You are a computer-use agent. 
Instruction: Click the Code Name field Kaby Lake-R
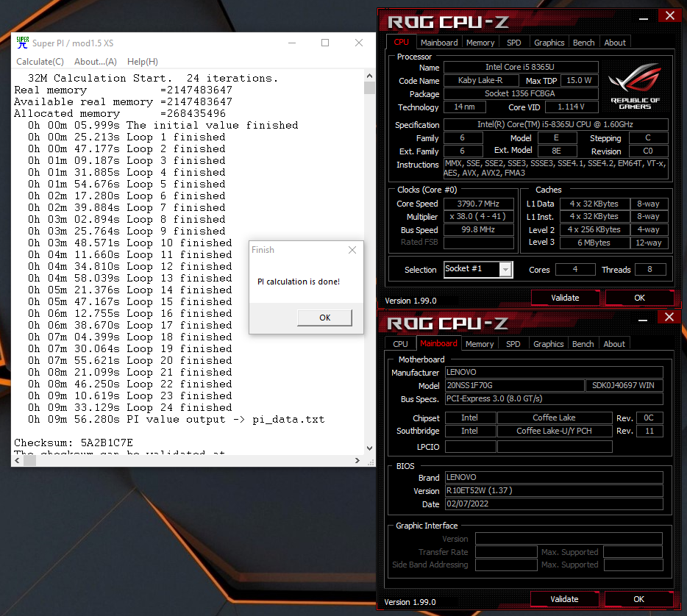[480, 81]
